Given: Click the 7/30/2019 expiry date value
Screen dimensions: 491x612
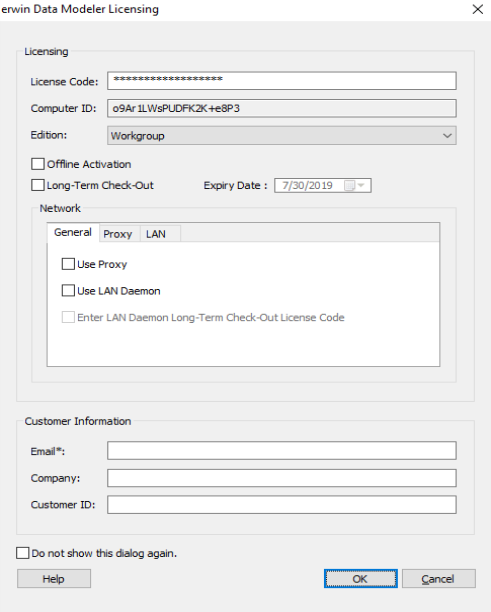Looking at the screenshot, I should click(308, 185).
